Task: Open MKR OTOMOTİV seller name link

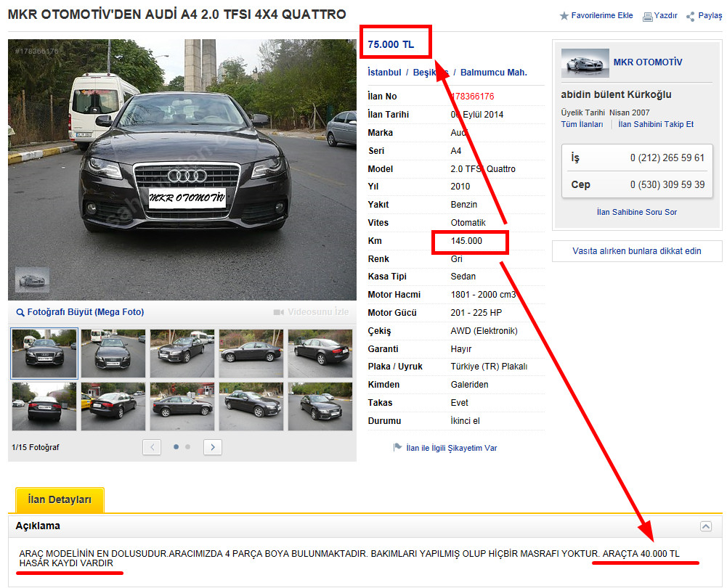Action: (x=648, y=62)
